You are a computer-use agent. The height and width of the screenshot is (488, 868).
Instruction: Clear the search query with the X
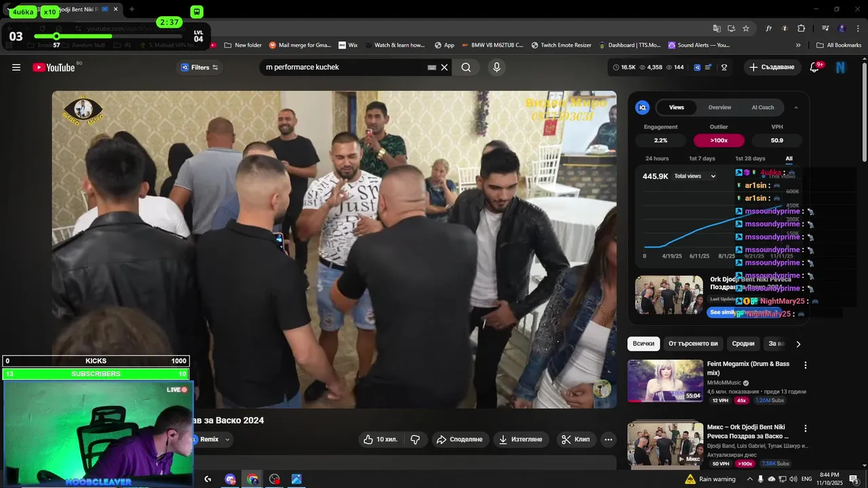[x=445, y=67]
